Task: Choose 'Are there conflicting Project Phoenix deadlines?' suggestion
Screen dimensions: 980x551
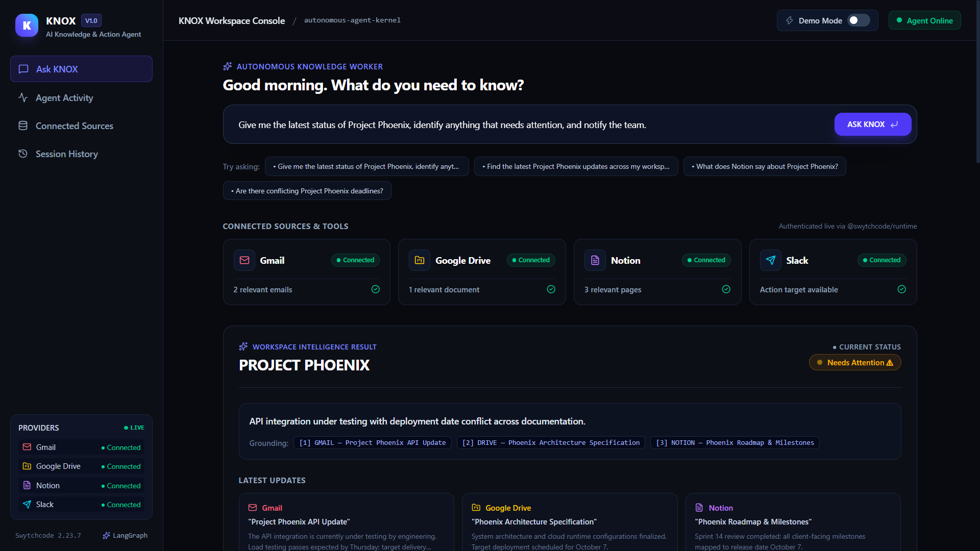Action: (x=307, y=191)
